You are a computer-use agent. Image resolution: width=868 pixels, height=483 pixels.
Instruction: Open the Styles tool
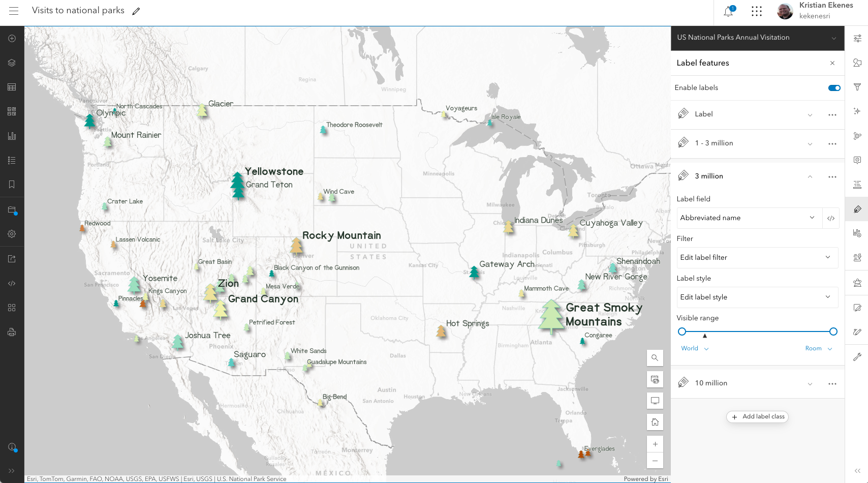pyautogui.click(x=857, y=63)
